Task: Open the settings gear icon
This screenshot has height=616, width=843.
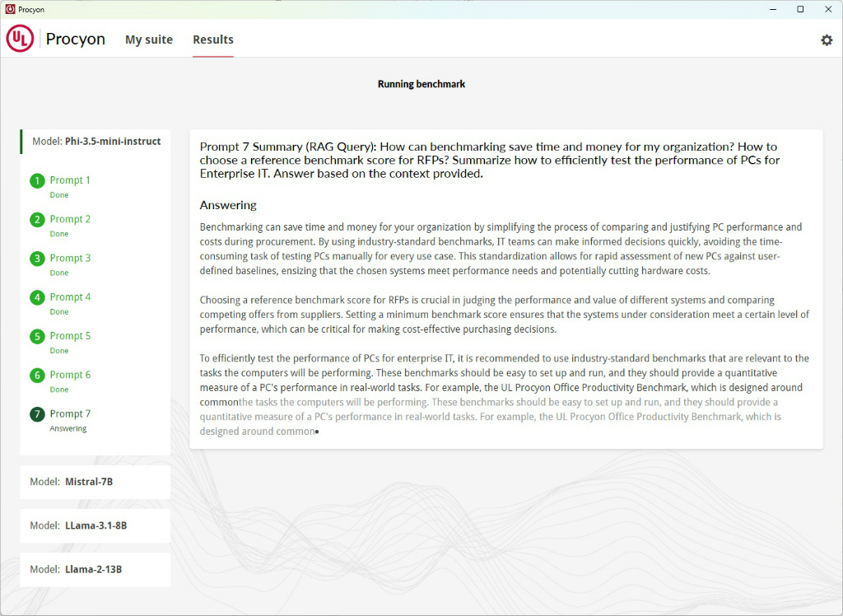Action: [827, 40]
